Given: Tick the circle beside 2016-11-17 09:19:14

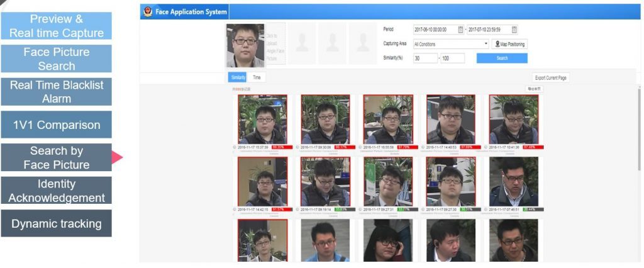Looking at the screenshot, I should point(297,209).
